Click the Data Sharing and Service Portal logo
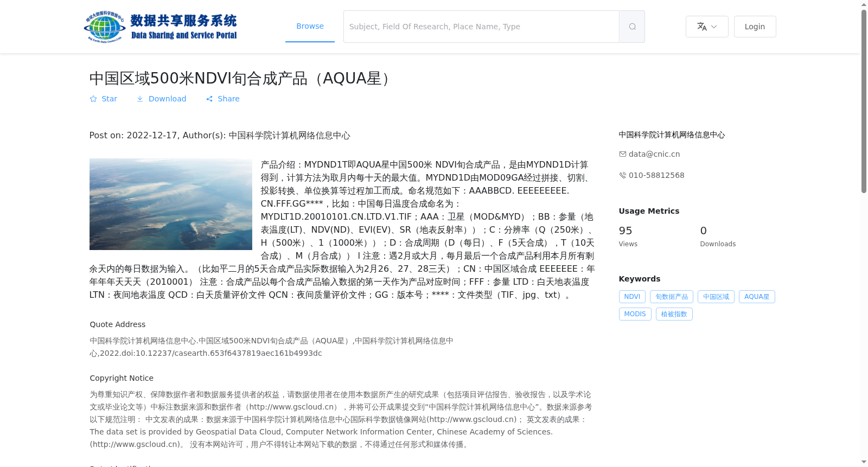This screenshot has width=868, height=467. (x=161, y=27)
